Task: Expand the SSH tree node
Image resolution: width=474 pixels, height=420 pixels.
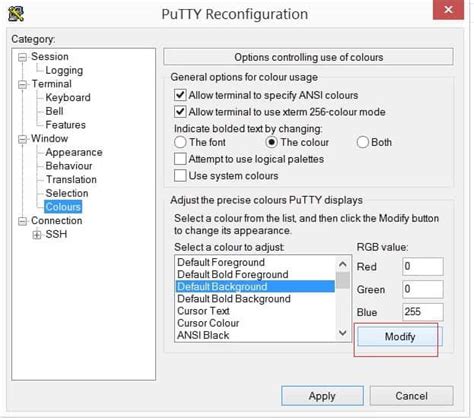Action: coord(37,235)
